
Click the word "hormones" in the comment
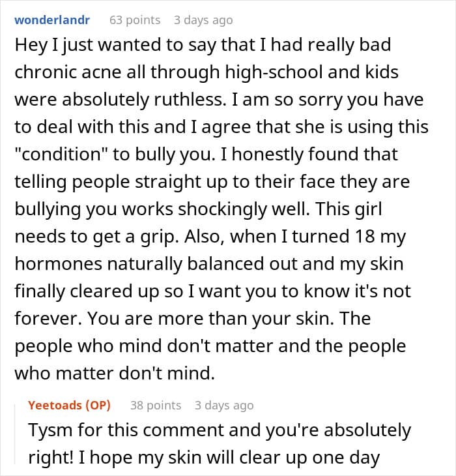coord(58,263)
